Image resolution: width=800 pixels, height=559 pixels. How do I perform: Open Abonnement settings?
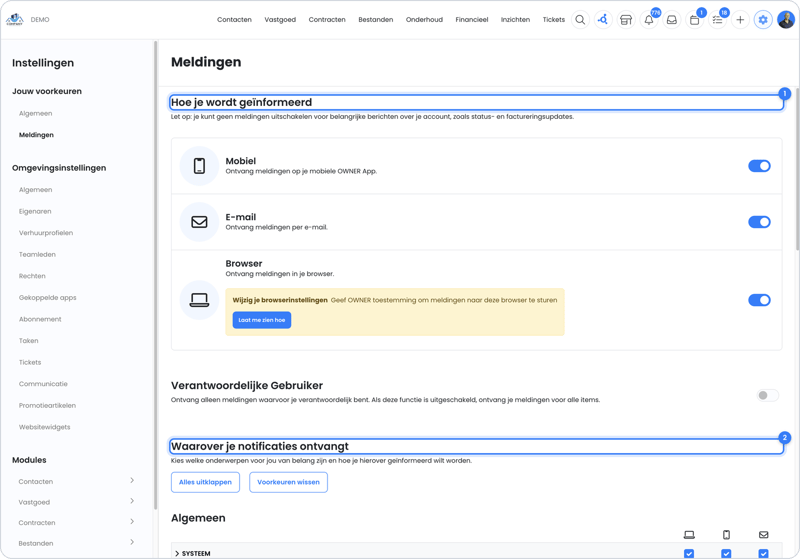point(40,319)
